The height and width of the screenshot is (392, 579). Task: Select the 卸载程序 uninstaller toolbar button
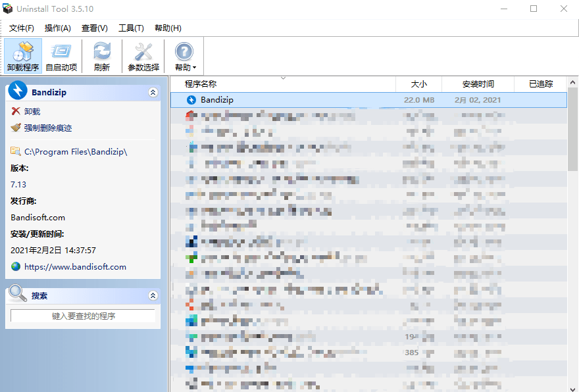23,56
